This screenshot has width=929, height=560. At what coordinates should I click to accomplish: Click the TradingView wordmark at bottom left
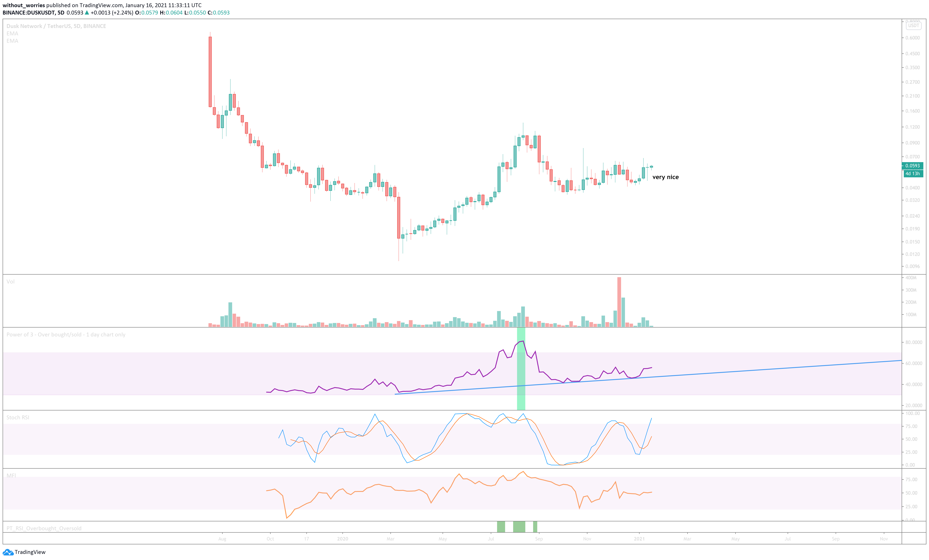coord(30,552)
